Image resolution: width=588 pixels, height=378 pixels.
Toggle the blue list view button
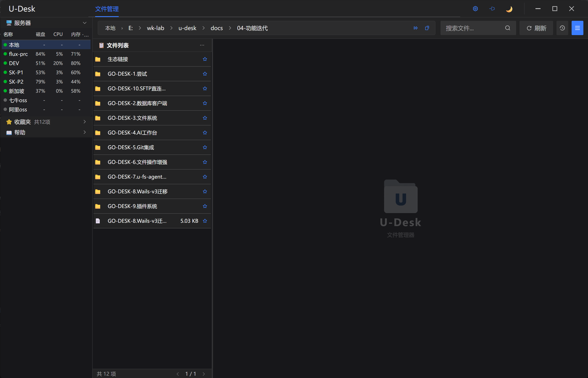[577, 28]
